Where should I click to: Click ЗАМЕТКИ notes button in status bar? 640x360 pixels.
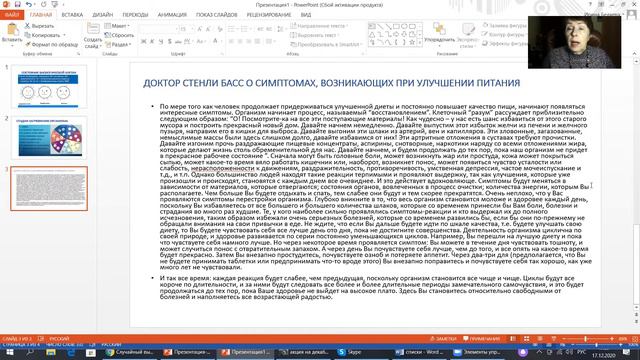pyautogui.click(x=443, y=339)
